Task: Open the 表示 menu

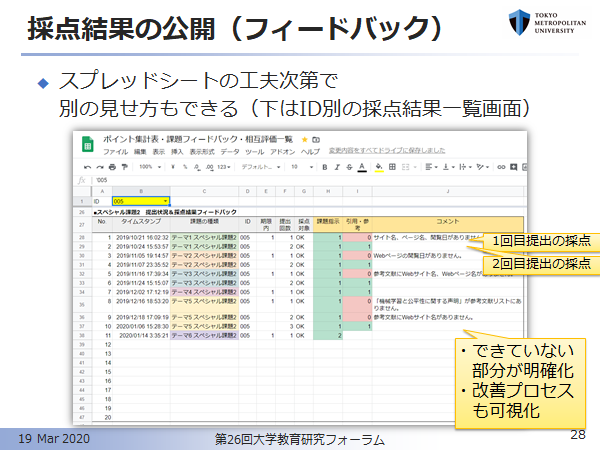Action: [159, 152]
